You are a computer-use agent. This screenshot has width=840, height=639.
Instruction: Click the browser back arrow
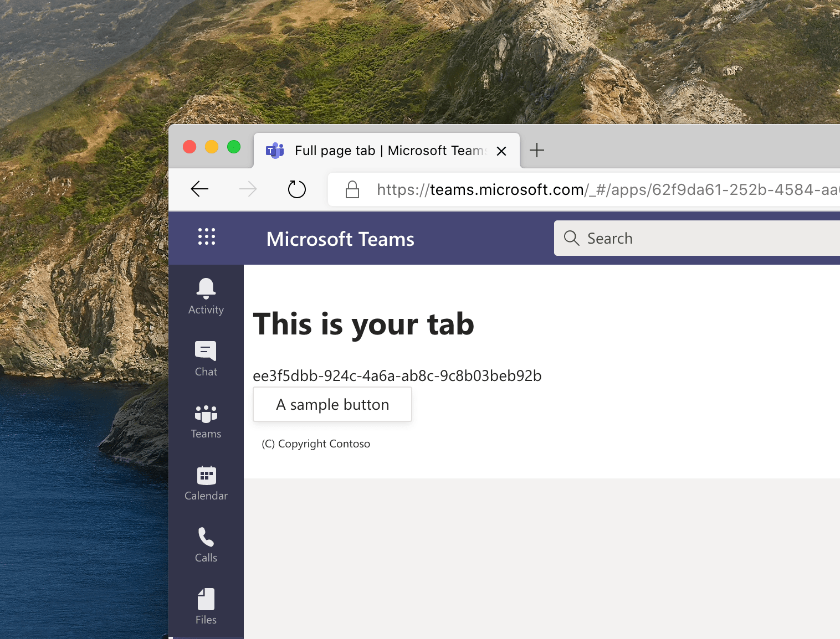[x=199, y=189]
